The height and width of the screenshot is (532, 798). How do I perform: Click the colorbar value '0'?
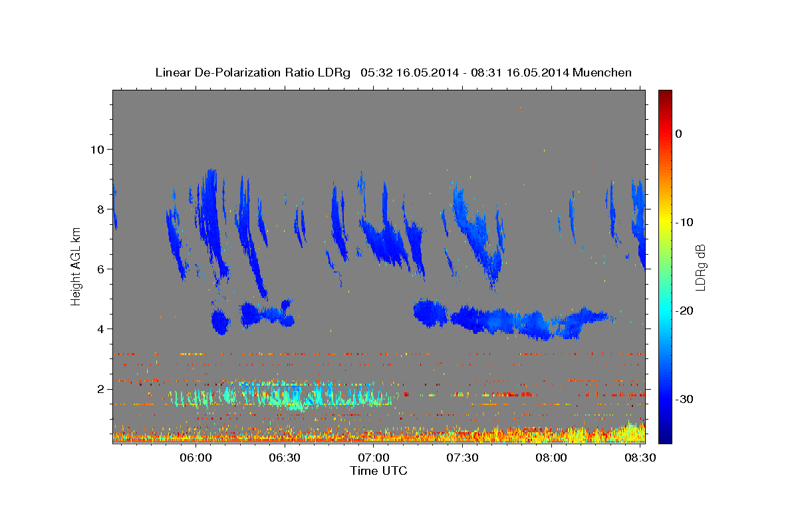(x=679, y=134)
